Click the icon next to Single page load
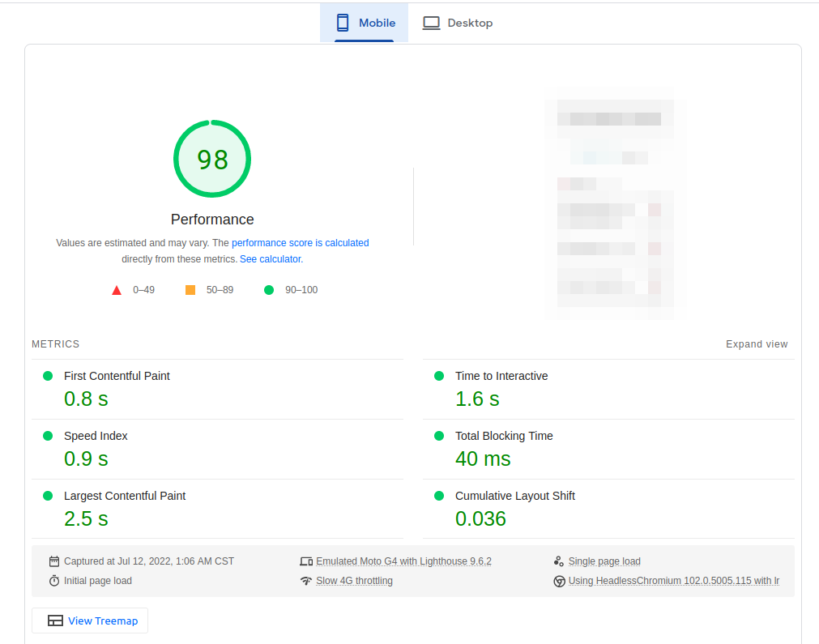 click(559, 561)
